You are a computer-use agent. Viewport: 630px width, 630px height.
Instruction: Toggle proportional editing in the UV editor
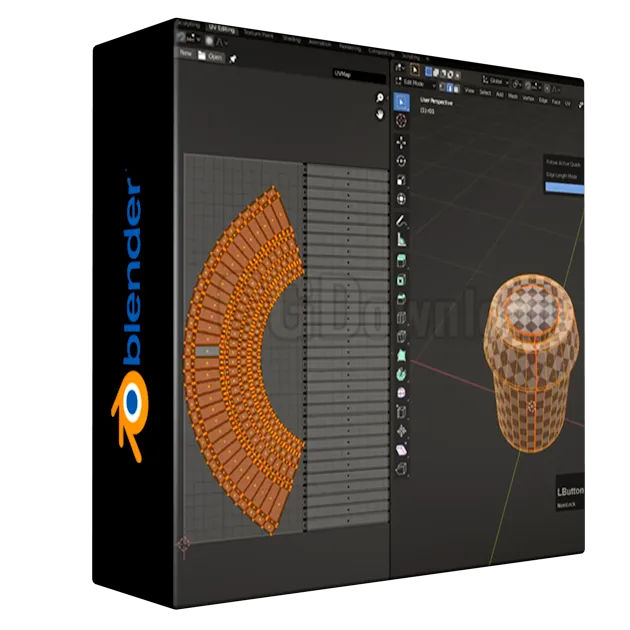tap(209, 41)
